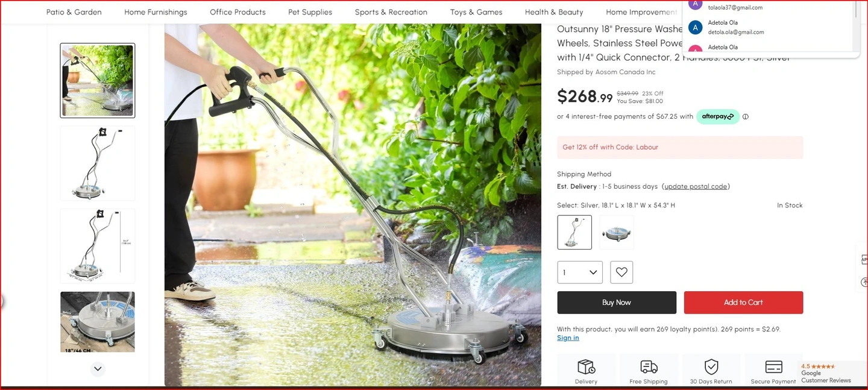Click the Add to Cart button
The height and width of the screenshot is (390, 868).
click(x=743, y=303)
